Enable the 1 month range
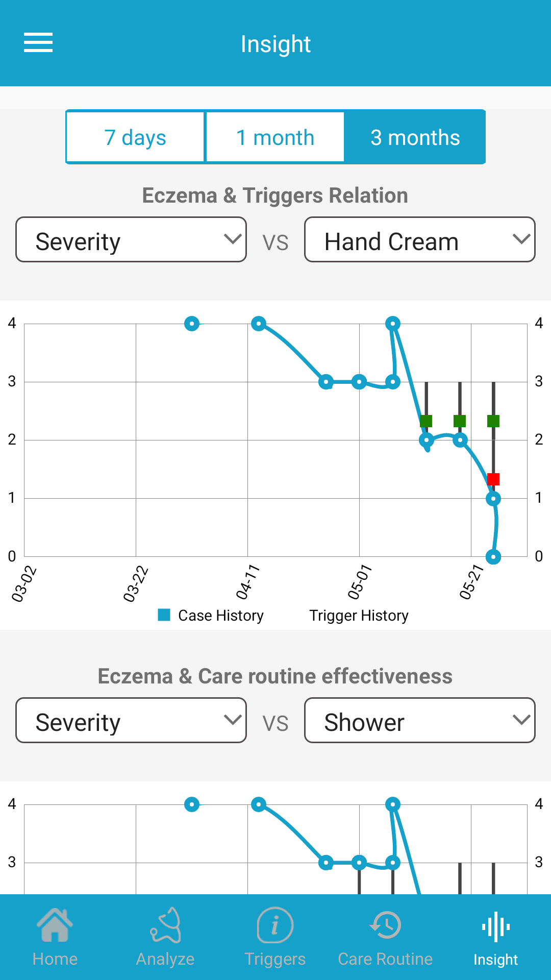Viewport: 551px width, 980px height. [x=275, y=136]
